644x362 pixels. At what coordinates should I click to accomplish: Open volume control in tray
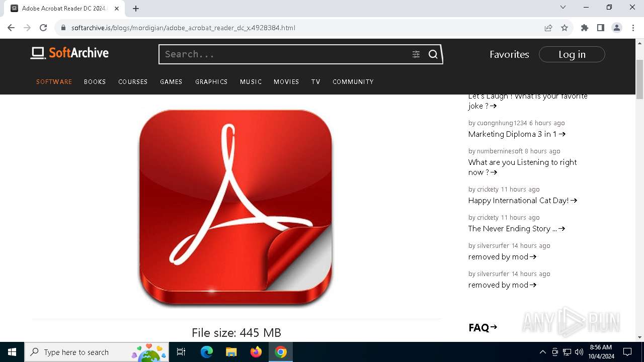click(579, 352)
